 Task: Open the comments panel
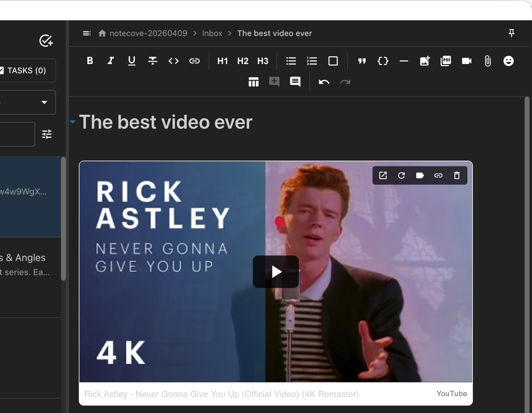295,82
